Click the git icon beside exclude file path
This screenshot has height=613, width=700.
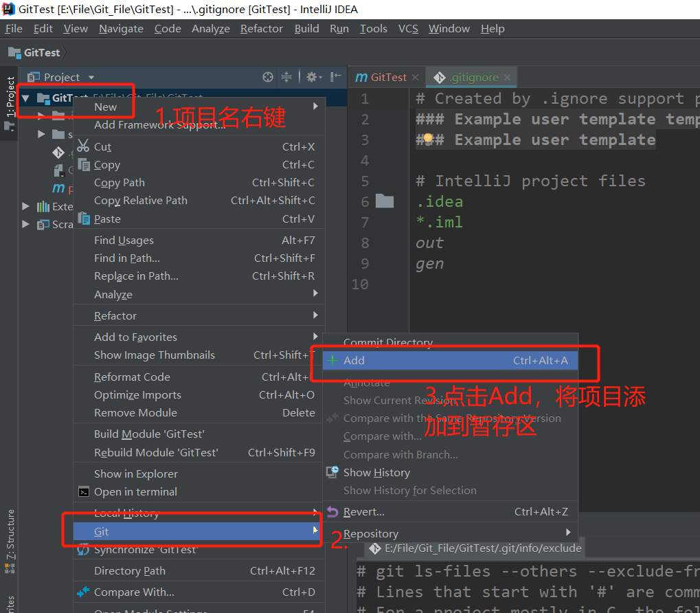(374, 548)
